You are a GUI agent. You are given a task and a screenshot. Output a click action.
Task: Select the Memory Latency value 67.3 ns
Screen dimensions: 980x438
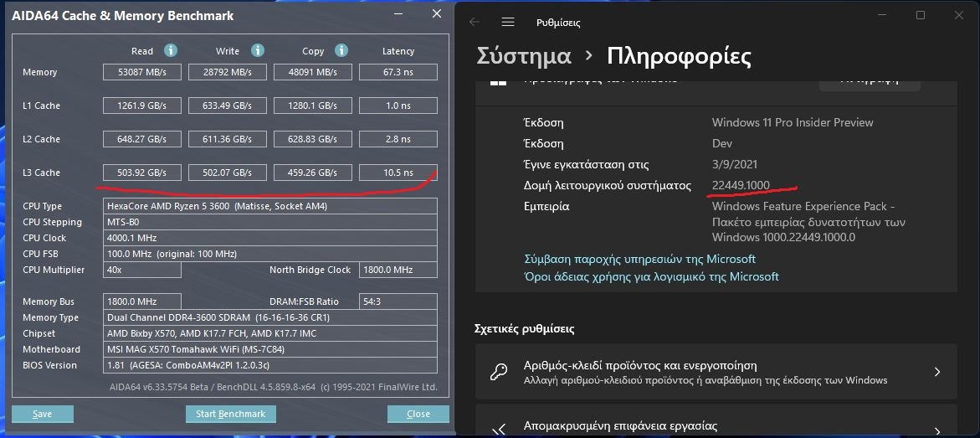(398, 72)
